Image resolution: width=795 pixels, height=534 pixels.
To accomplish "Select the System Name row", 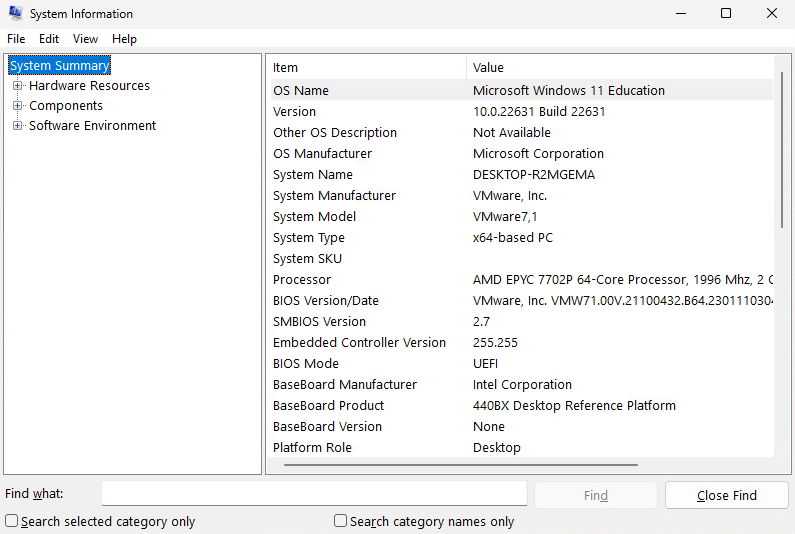I will pos(522,174).
